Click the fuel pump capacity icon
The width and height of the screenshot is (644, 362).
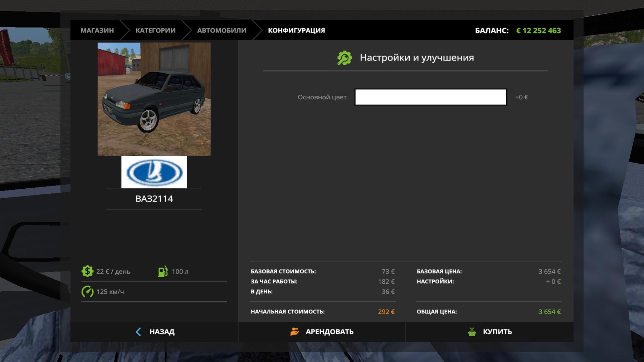[x=163, y=271]
